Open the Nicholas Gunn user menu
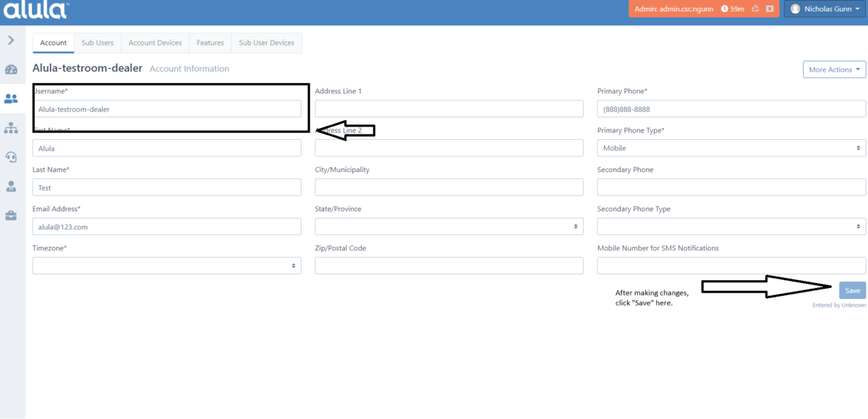 click(x=823, y=8)
